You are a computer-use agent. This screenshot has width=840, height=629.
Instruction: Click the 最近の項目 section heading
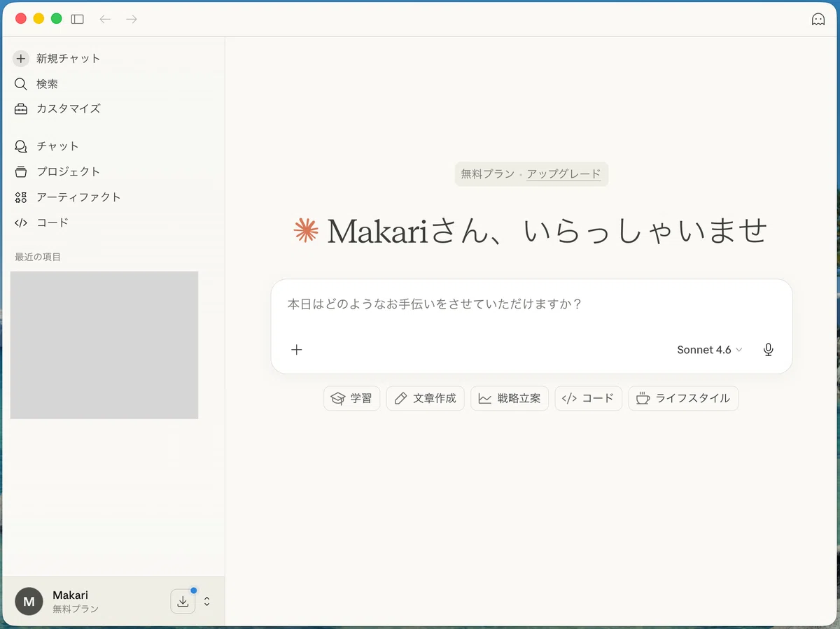pyautogui.click(x=38, y=257)
